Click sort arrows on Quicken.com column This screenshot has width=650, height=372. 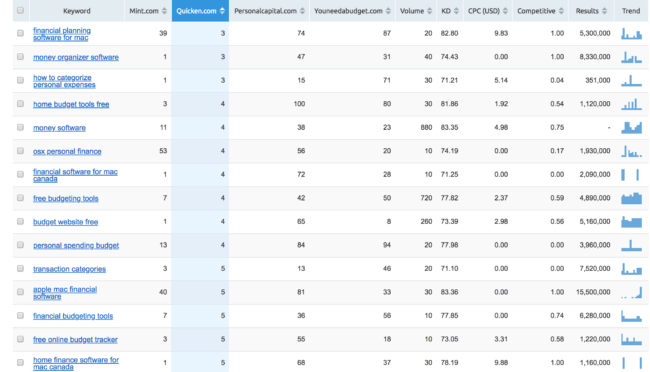pos(222,11)
